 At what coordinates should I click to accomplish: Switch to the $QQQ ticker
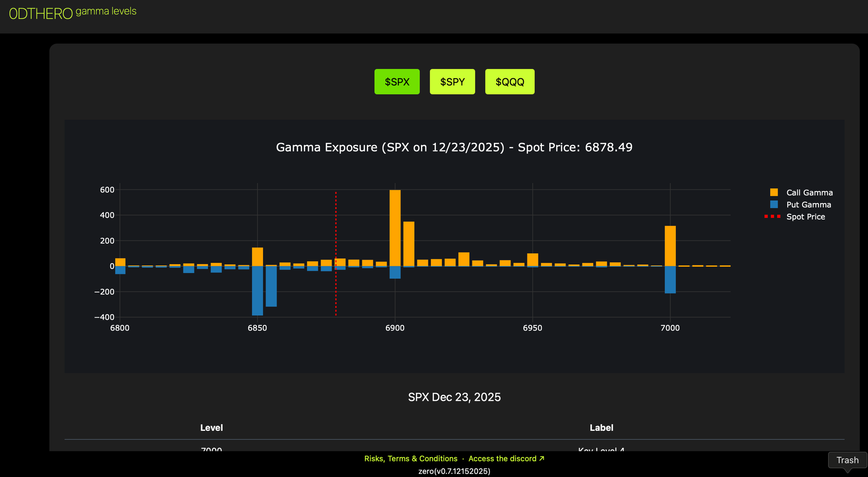click(x=510, y=82)
